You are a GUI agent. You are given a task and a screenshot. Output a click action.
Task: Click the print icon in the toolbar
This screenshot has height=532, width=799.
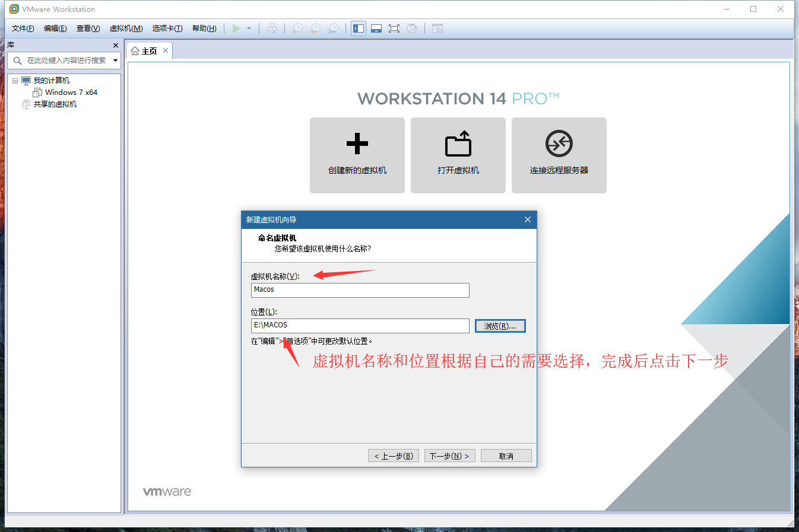click(272, 28)
